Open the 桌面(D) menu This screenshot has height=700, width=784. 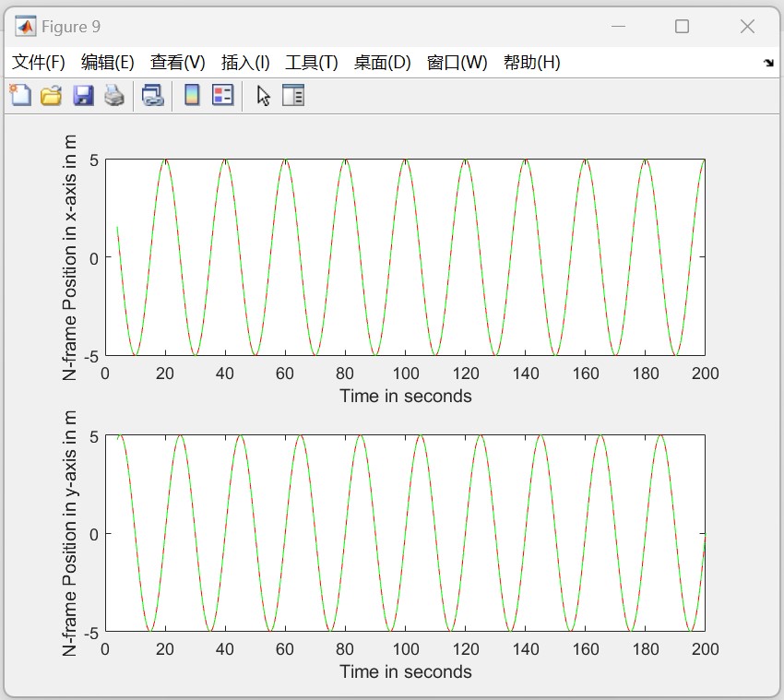point(383,63)
